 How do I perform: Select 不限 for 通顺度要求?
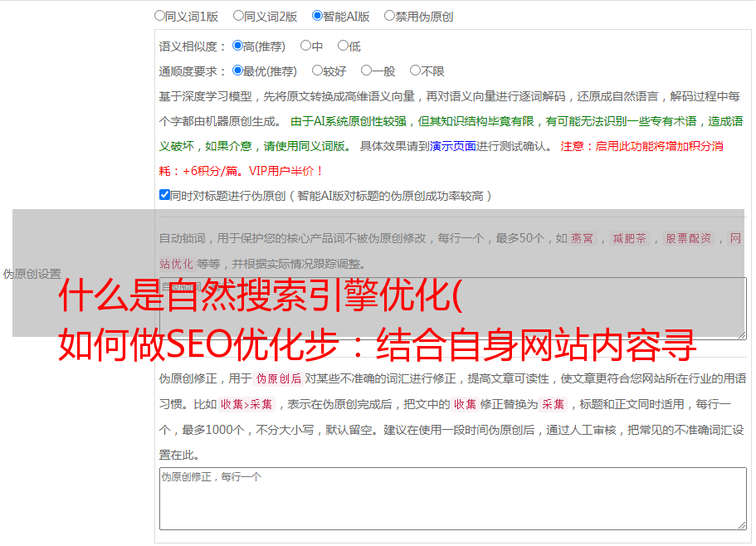[x=416, y=71]
